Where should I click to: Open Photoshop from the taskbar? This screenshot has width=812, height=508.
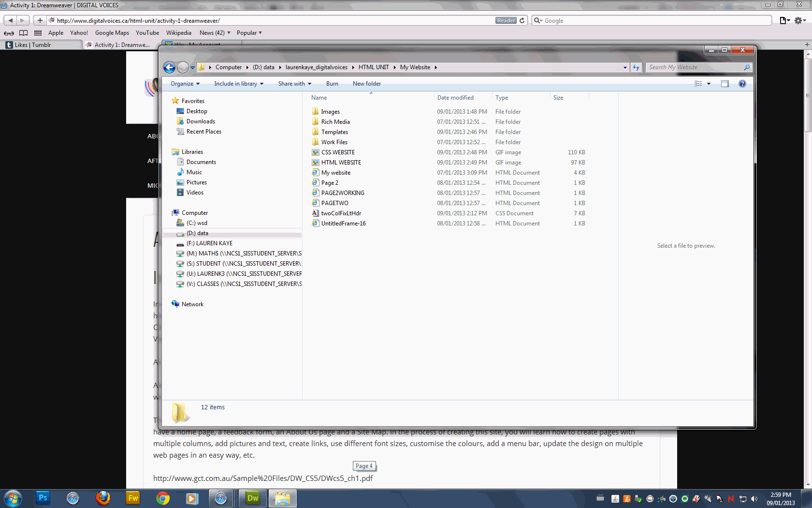pyautogui.click(x=43, y=498)
